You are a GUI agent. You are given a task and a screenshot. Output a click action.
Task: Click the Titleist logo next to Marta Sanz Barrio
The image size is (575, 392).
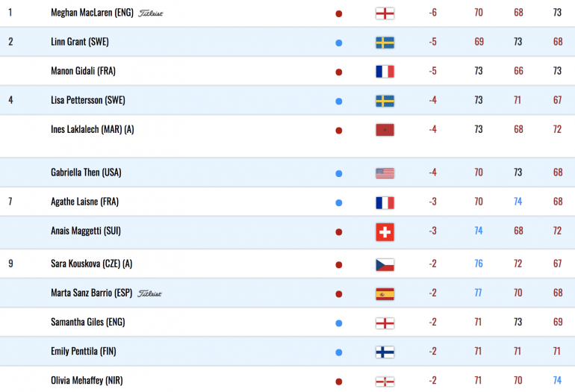point(149,293)
